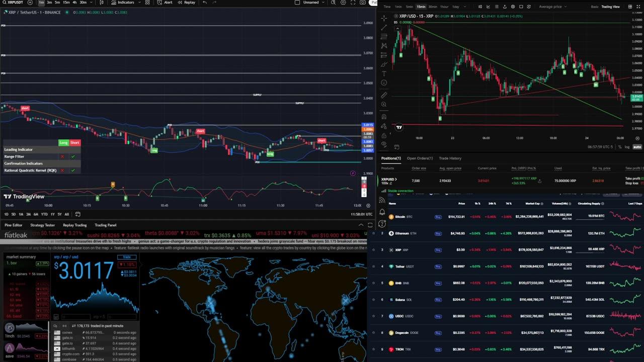Select the YTD date range
Viewport: 644px width, 362px height.
pos(44,214)
